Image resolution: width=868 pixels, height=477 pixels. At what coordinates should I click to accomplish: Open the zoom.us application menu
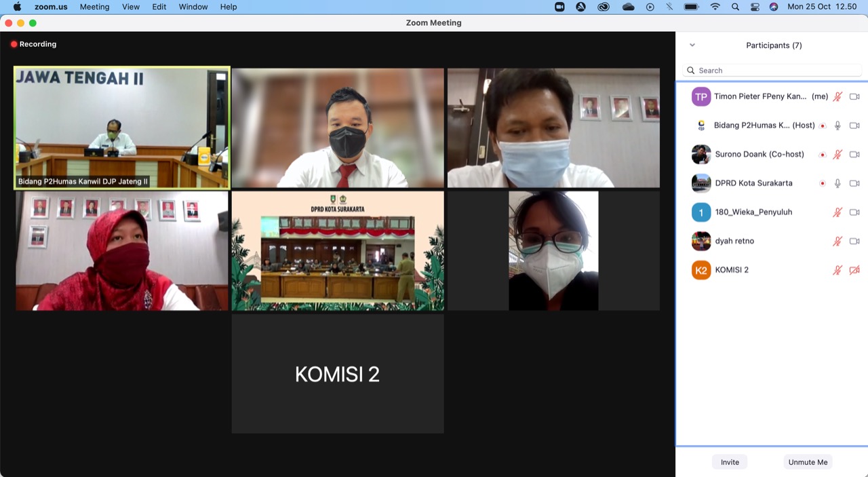pos(50,7)
